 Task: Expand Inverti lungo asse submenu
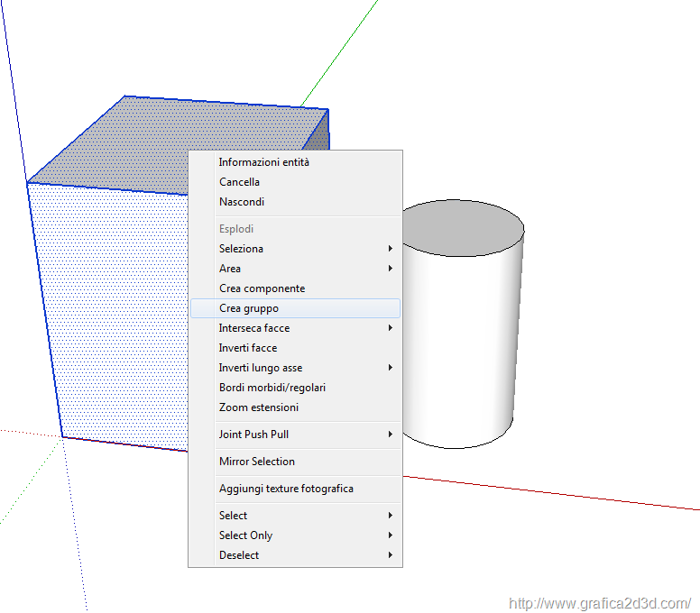260,368
